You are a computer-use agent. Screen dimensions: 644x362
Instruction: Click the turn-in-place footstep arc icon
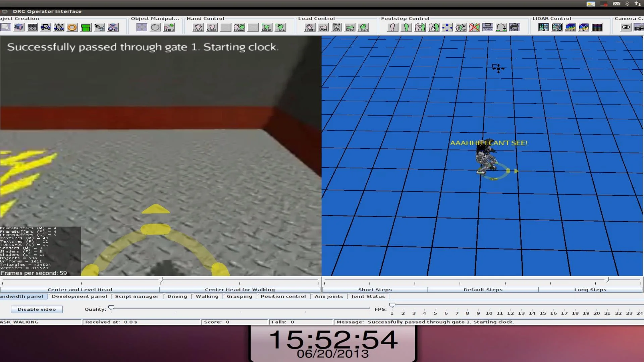[x=501, y=27]
